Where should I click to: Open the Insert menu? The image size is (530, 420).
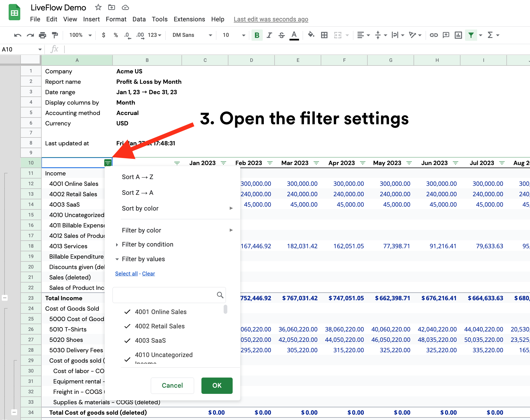(91, 19)
